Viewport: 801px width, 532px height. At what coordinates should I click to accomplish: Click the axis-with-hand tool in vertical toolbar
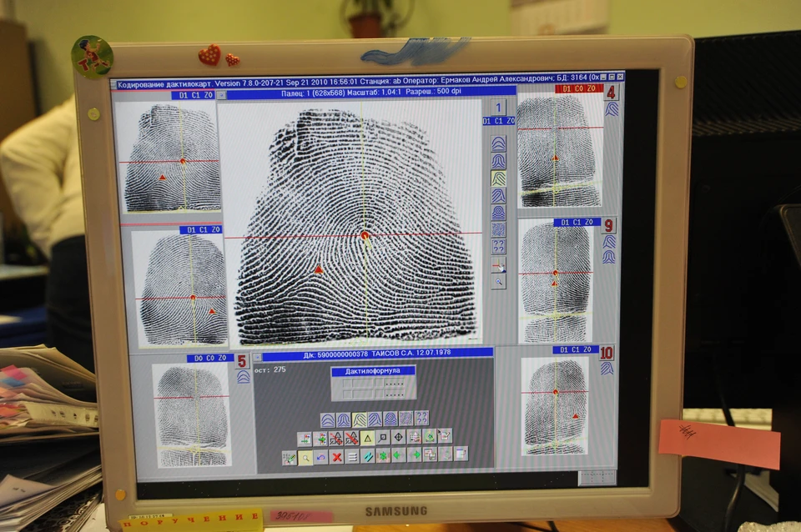click(x=499, y=264)
